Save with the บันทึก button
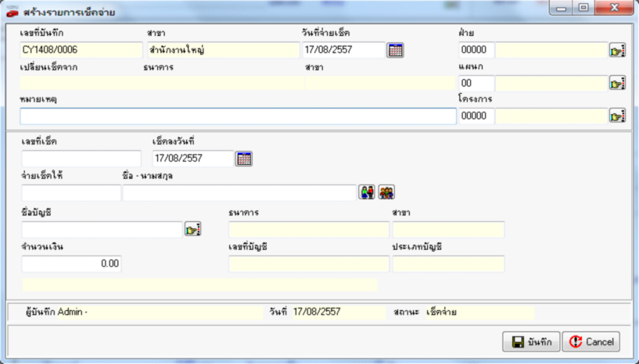 pyautogui.click(x=531, y=341)
